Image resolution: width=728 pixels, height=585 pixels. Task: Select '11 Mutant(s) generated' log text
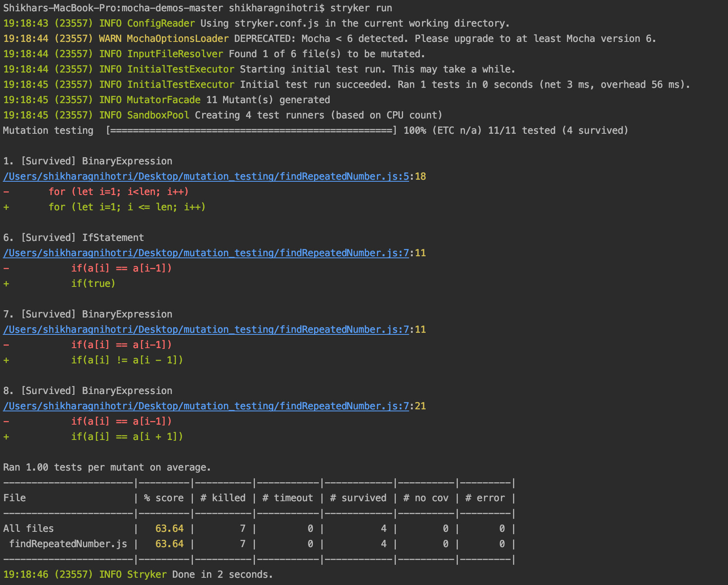click(x=268, y=100)
